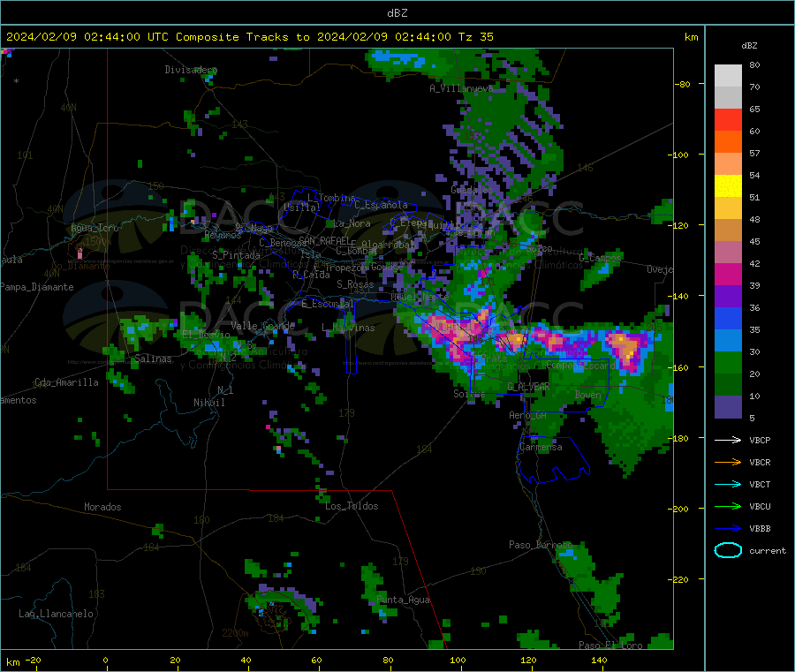
Task: Click the 'current' legend label
Action: coord(768,551)
